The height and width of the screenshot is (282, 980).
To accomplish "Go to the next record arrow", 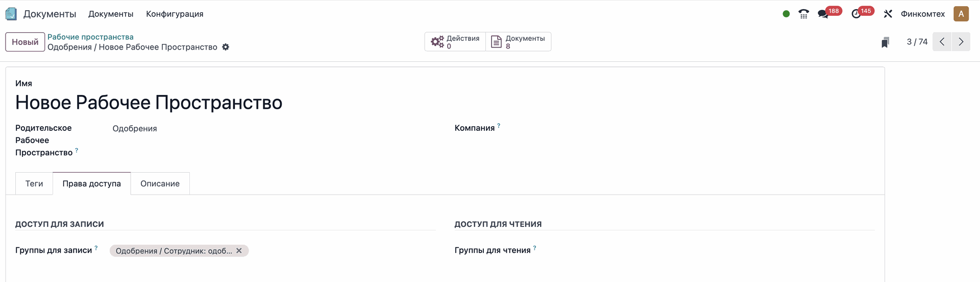I will [961, 42].
